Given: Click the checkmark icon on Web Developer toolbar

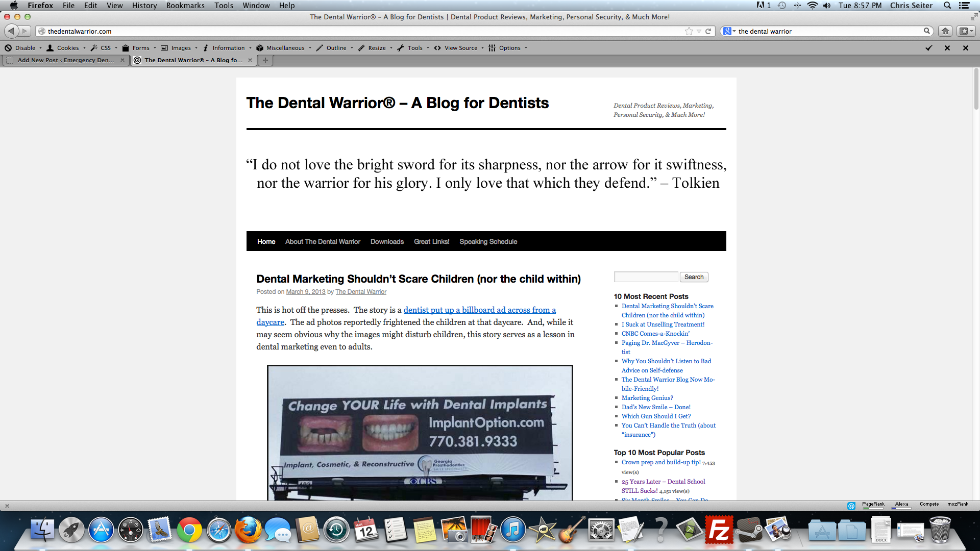Looking at the screenshot, I should coord(929,48).
